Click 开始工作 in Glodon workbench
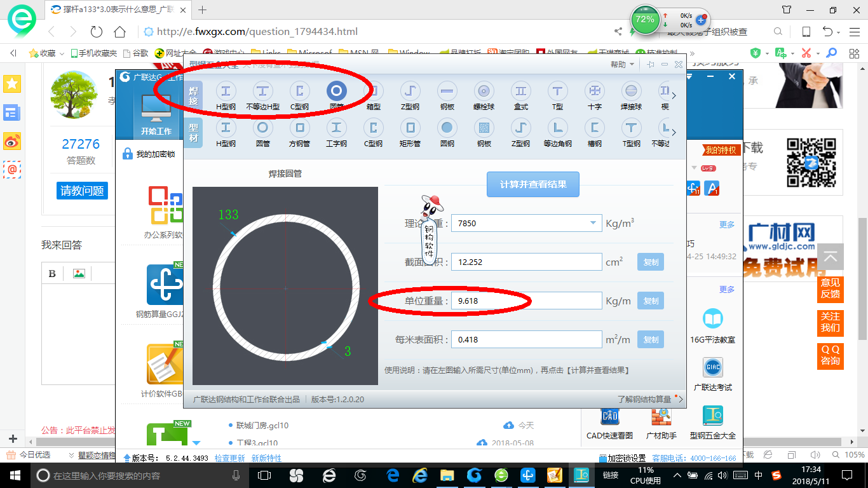The image size is (868, 488). point(156,114)
